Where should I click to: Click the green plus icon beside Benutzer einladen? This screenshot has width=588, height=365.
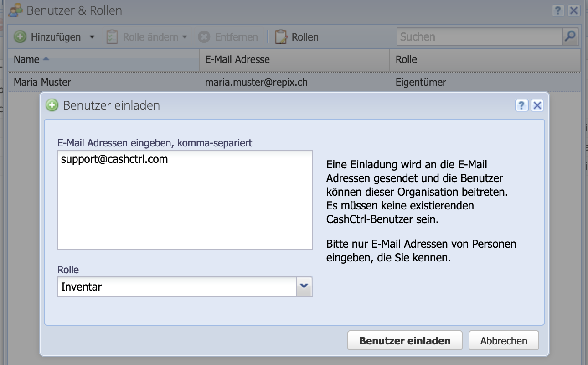click(x=52, y=105)
